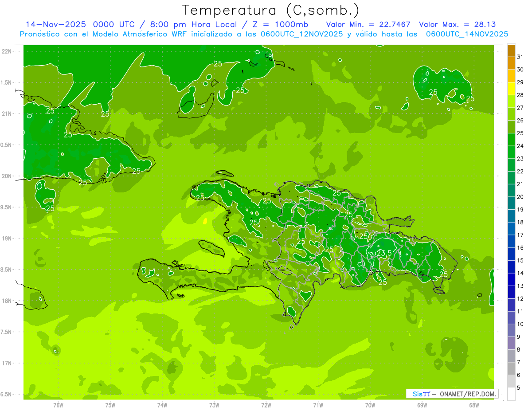This screenshot has width=532, height=411.
Task: Click the legend scale value 5
Action: (519, 388)
